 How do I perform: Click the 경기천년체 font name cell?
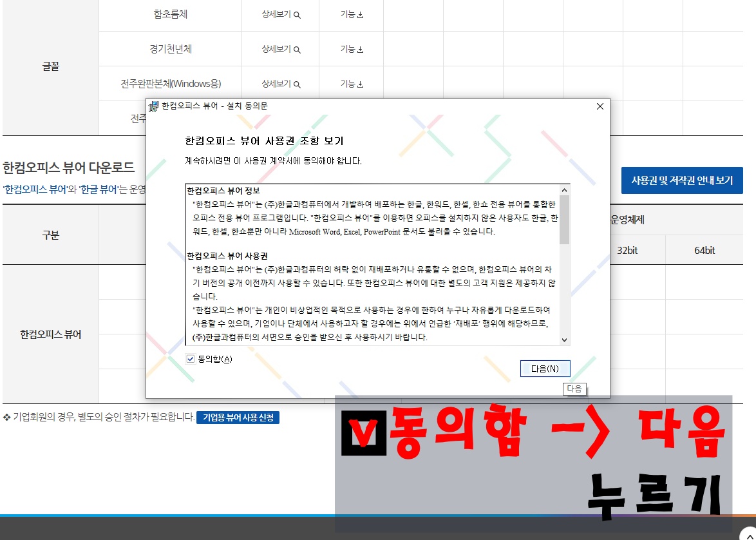click(170, 49)
